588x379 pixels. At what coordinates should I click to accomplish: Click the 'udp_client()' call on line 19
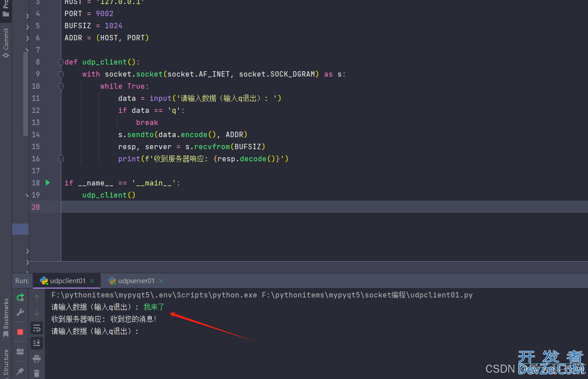(109, 195)
